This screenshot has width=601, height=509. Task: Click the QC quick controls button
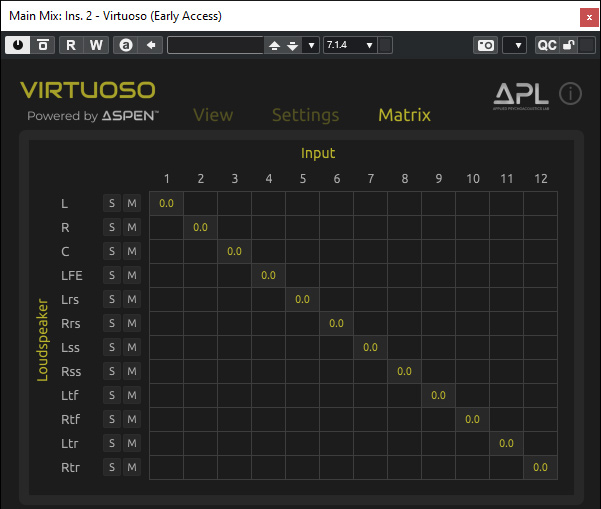coord(547,45)
